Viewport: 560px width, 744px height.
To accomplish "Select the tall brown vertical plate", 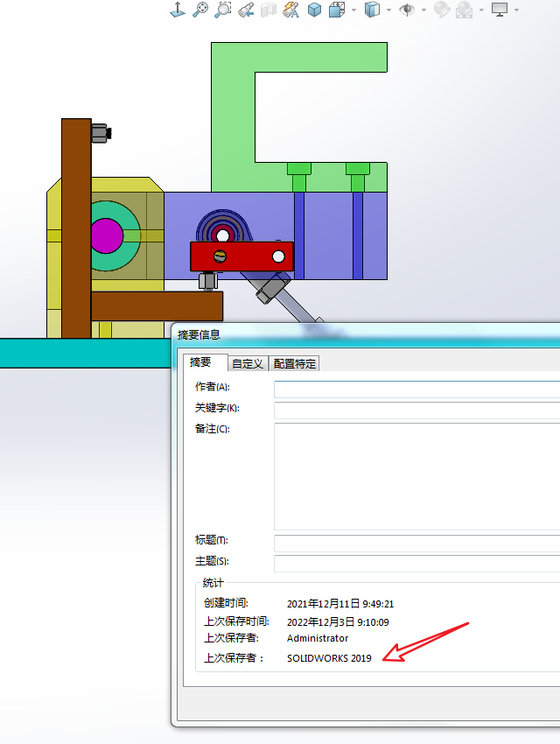I will pyautogui.click(x=76, y=228).
